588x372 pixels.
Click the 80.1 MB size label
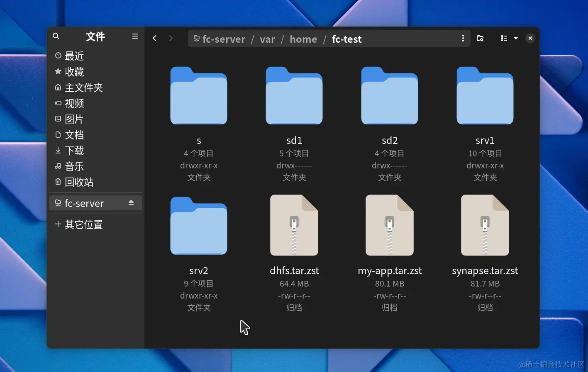390,284
